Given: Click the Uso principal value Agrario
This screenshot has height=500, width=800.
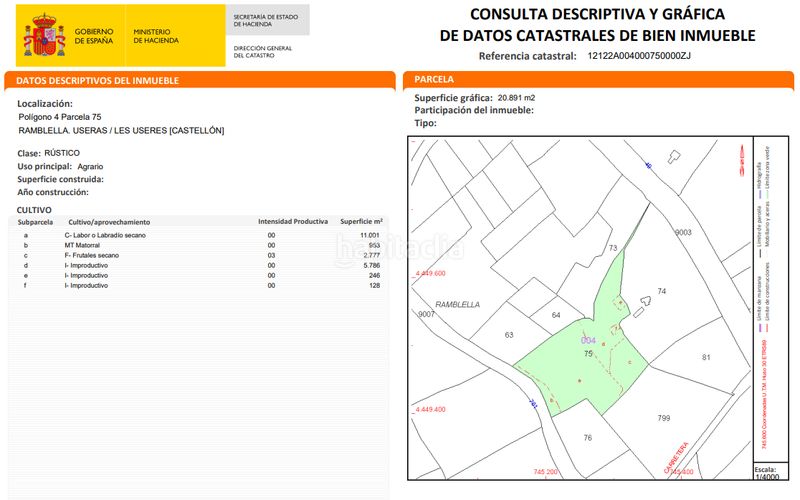Looking at the screenshot, I should point(90,166).
